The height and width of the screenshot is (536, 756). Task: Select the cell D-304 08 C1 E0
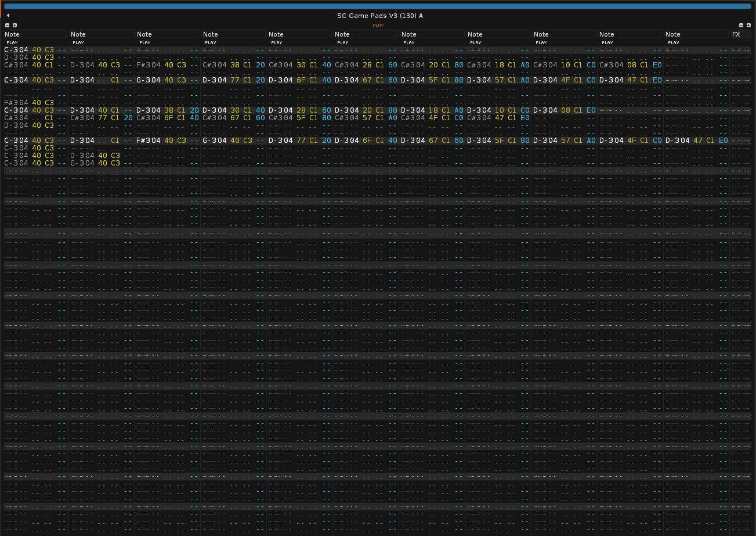(565, 110)
